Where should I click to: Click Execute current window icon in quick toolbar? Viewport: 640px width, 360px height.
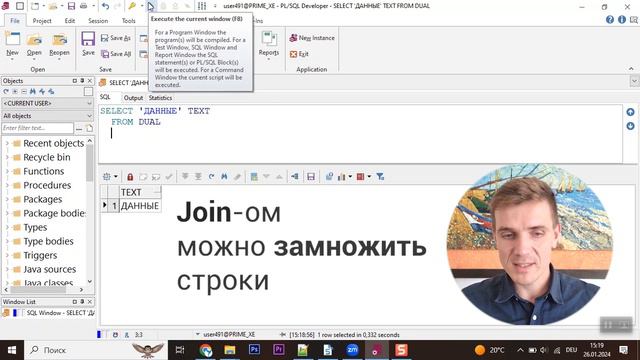click(x=151, y=6)
